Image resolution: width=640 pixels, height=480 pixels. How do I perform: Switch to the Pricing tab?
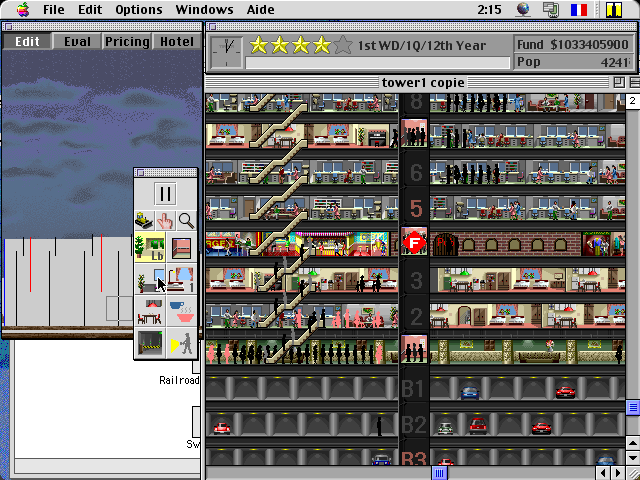point(127,42)
